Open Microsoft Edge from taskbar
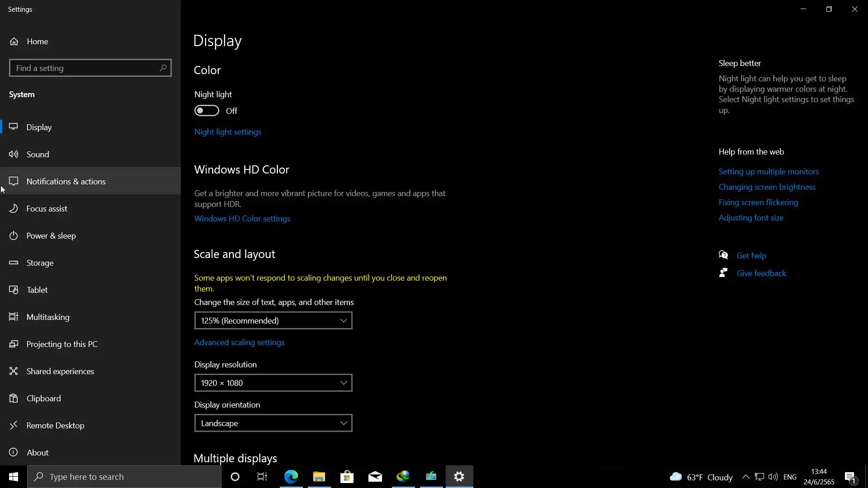Viewport: 868px width, 488px height. 291,477
